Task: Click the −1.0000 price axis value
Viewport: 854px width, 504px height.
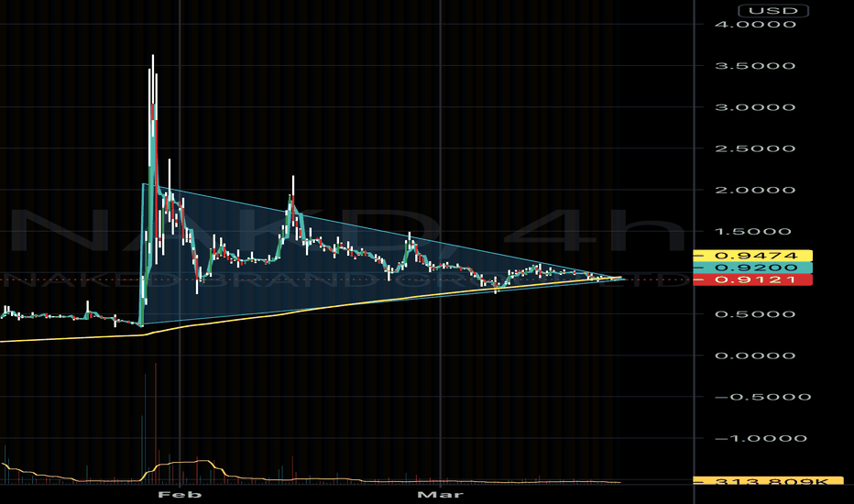Action: pos(761,439)
